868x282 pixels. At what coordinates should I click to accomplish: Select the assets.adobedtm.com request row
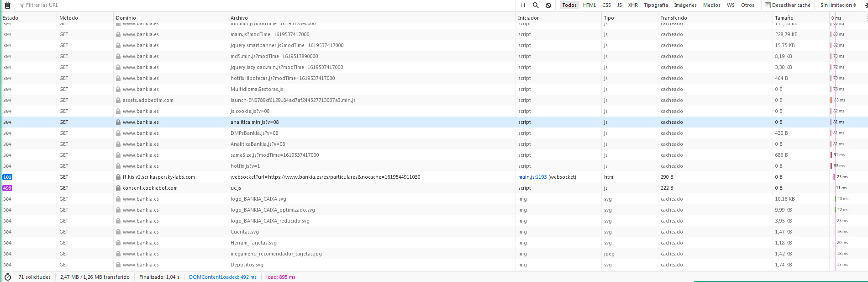click(x=148, y=100)
